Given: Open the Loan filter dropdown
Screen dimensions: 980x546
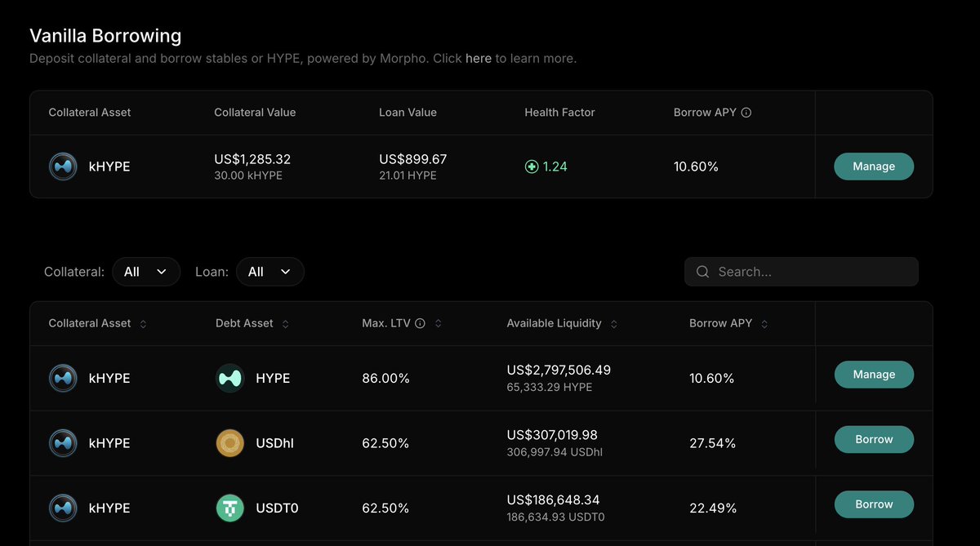Looking at the screenshot, I should [x=270, y=272].
